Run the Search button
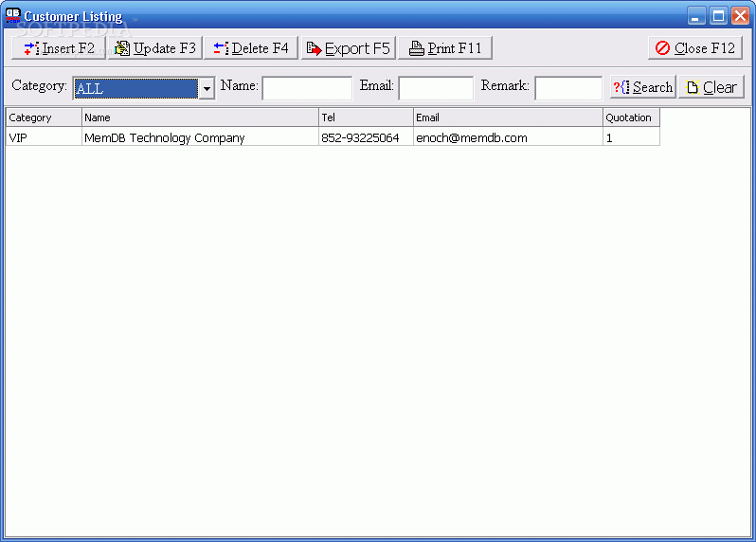Screen dimensions: 756x542 pos(643,87)
